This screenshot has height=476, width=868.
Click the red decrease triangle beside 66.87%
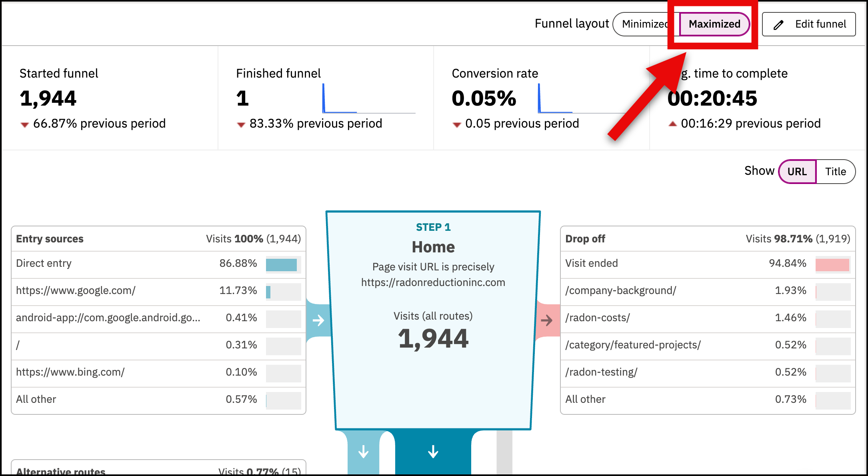click(x=24, y=124)
